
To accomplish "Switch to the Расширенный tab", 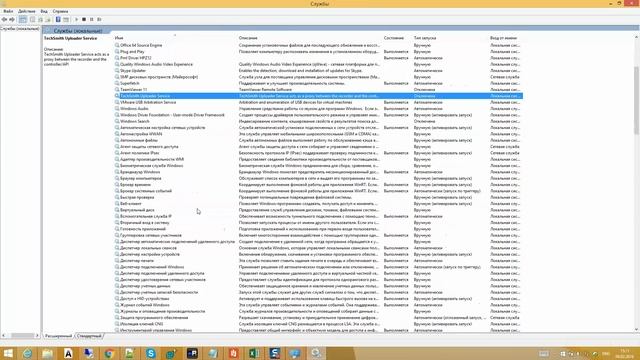I will 58,336.
